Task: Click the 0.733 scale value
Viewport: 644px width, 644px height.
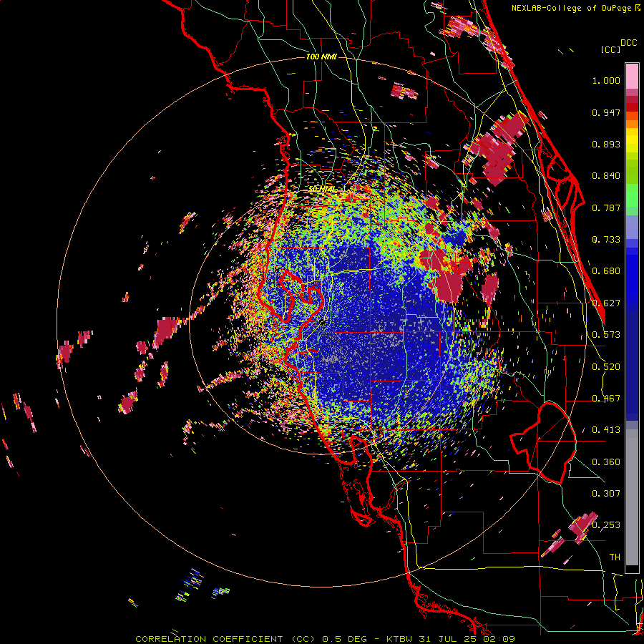Action: pyautogui.click(x=606, y=240)
